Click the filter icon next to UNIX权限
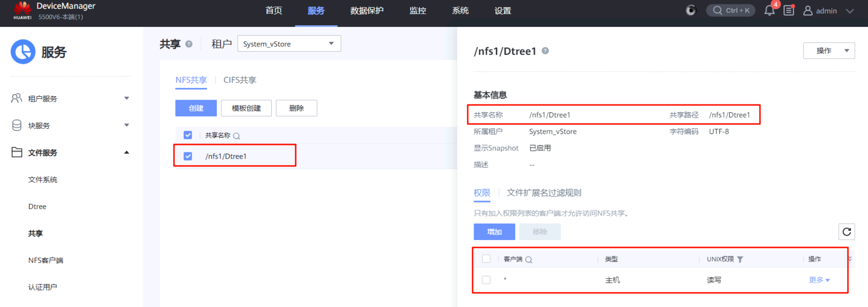Viewport: 868px width, 307px height. coord(740,260)
